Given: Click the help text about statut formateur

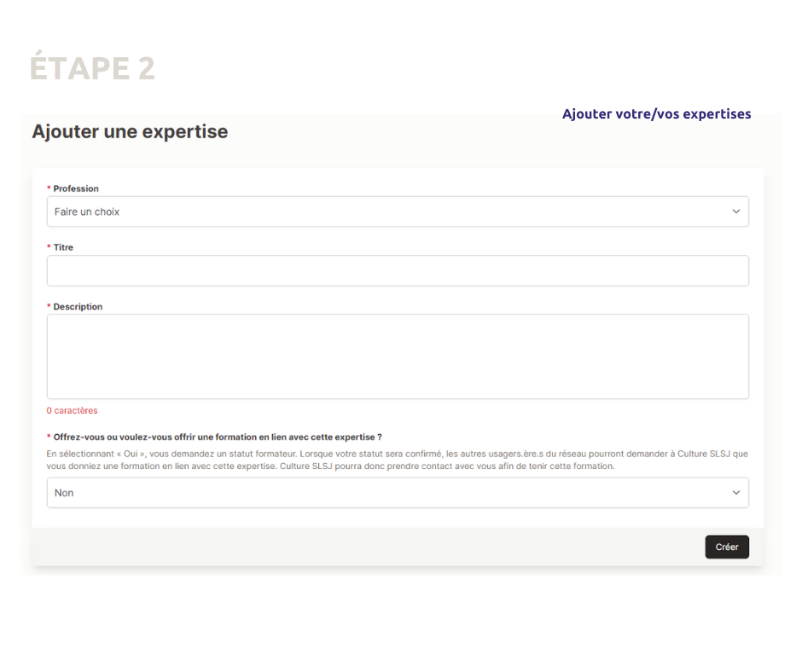Looking at the screenshot, I should (x=397, y=461).
